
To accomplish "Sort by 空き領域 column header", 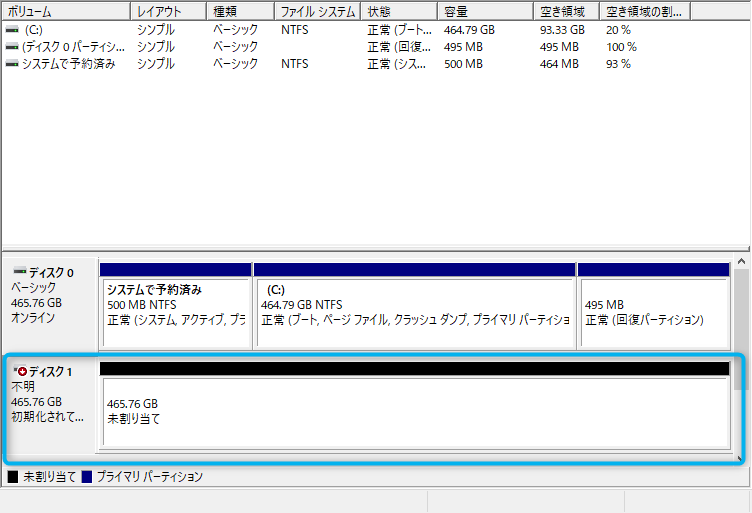I will [x=567, y=11].
